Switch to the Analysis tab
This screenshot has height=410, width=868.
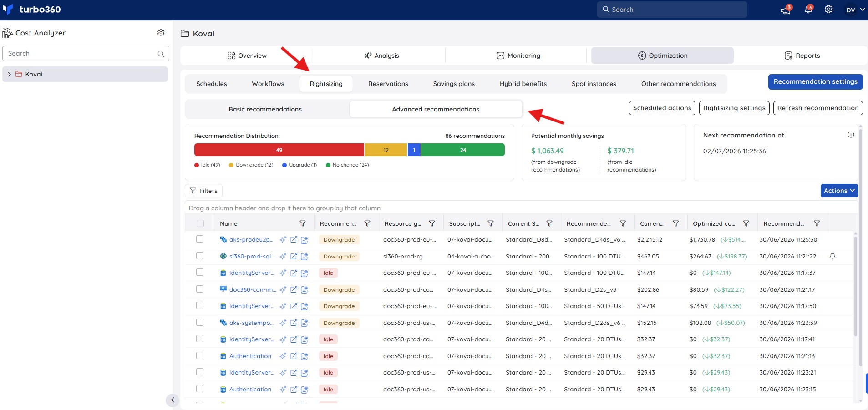tap(381, 56)
